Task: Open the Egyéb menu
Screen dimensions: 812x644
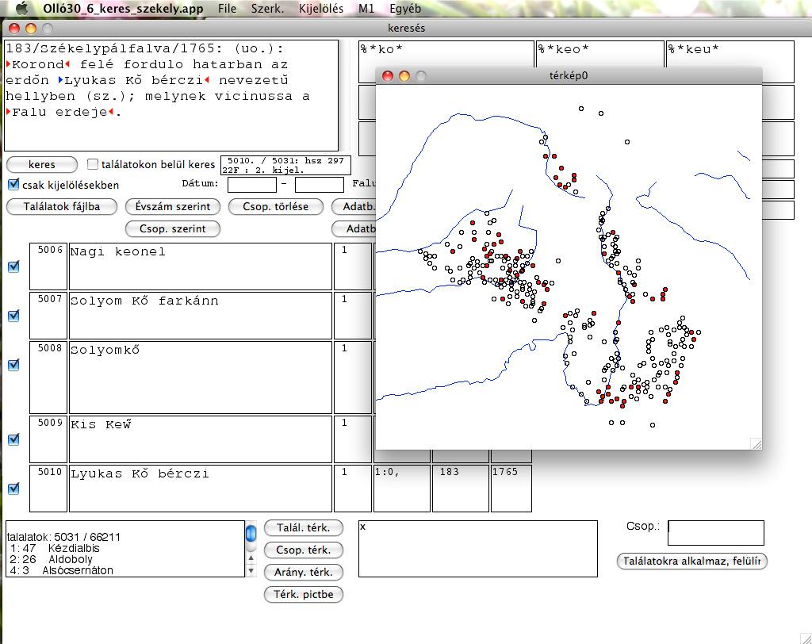Action: click(x=405, y=8)
